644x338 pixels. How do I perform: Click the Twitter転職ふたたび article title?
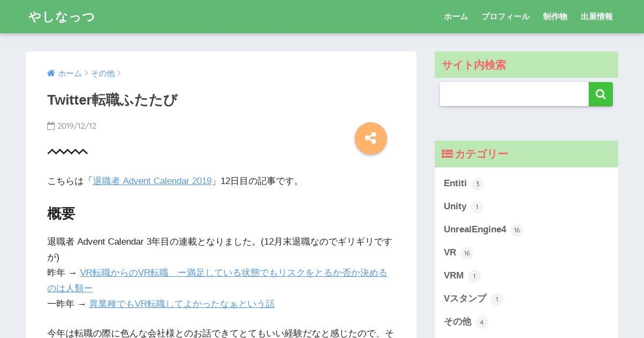click(x=112, y=100)
